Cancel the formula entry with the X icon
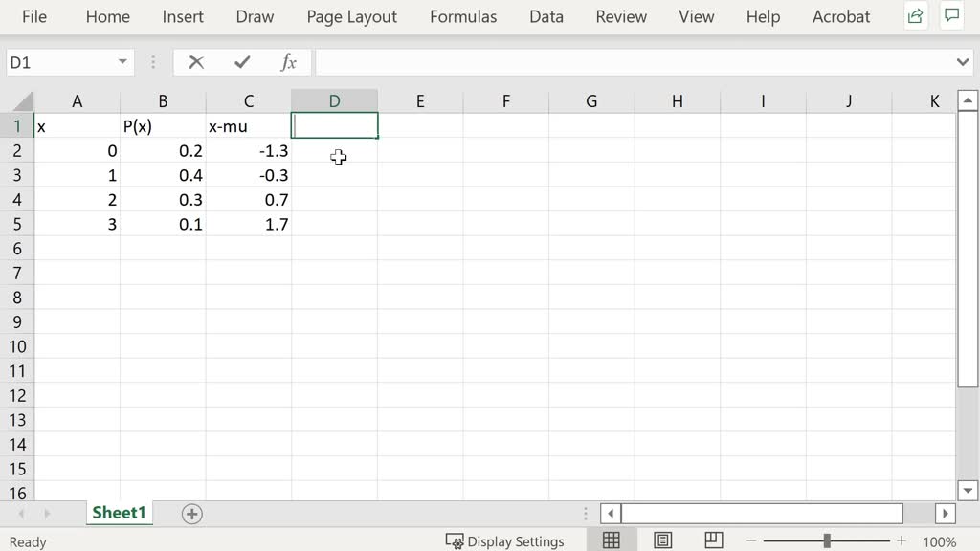 (196, 62)
